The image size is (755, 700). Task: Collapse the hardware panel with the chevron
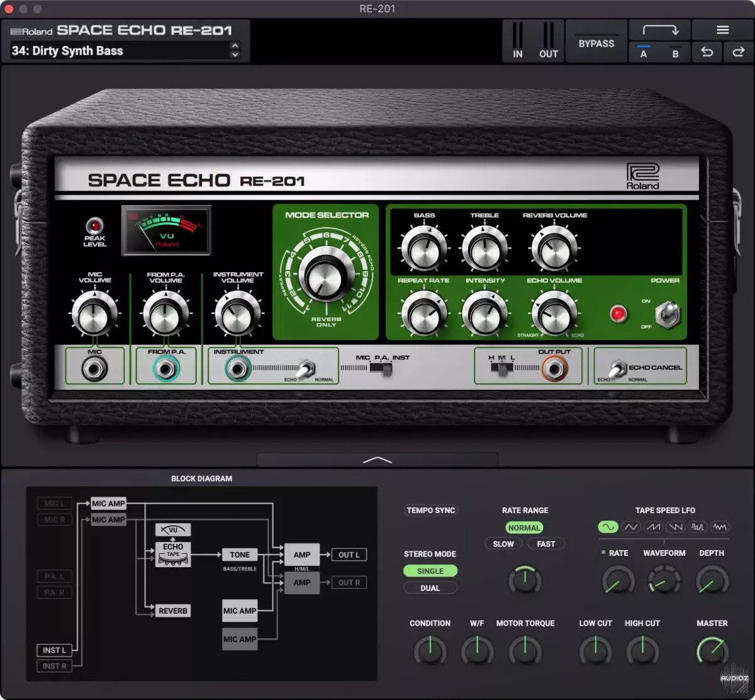coord(377,460)
